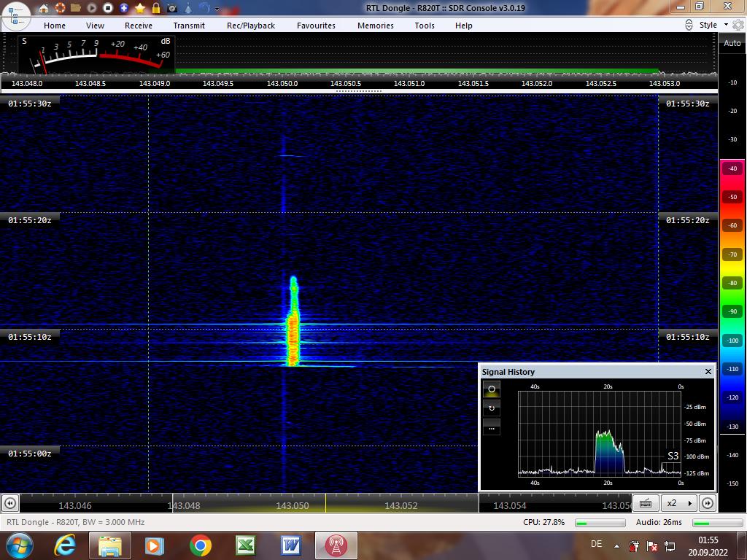Open the Help ribbon tab
747x560 pixels.
point(463,26)
